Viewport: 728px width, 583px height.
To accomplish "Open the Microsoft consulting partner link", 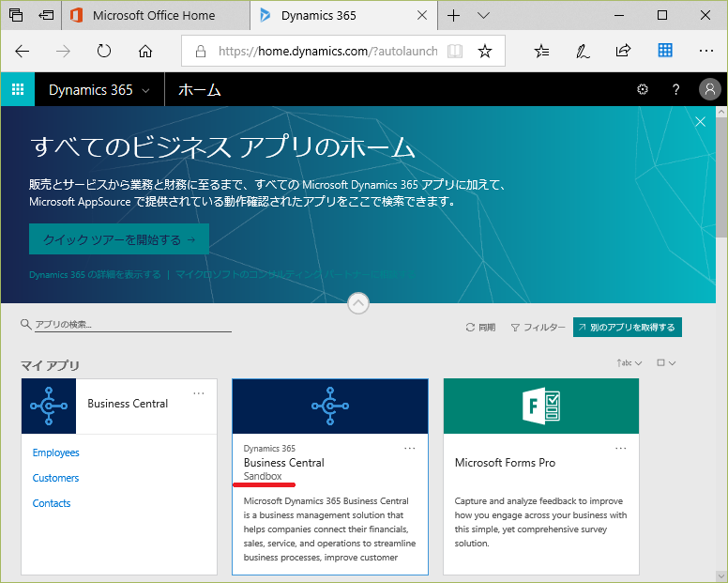I will click(x=296, y=274).
